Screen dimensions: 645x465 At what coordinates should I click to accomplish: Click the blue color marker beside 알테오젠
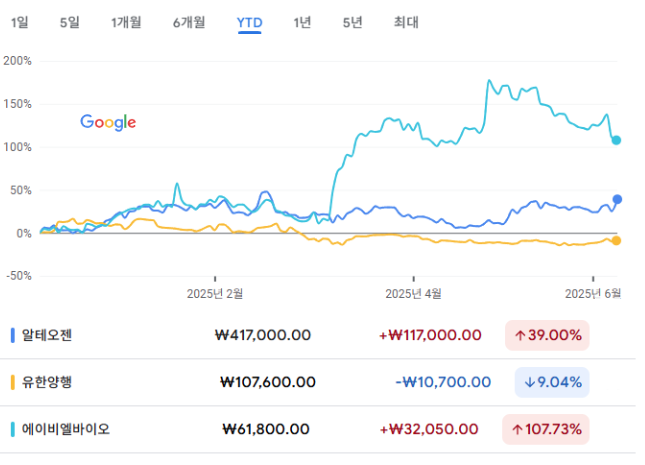coord(13,335)
